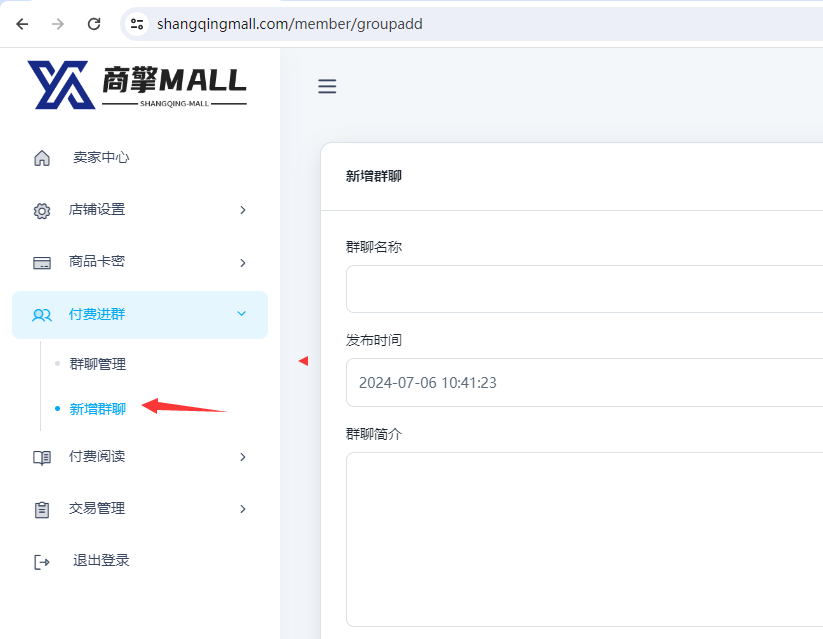Image resolution: width=823 pixels, height=639 pixels.
Task: Click the 商擎MALL logo
Action: point(137,85)
